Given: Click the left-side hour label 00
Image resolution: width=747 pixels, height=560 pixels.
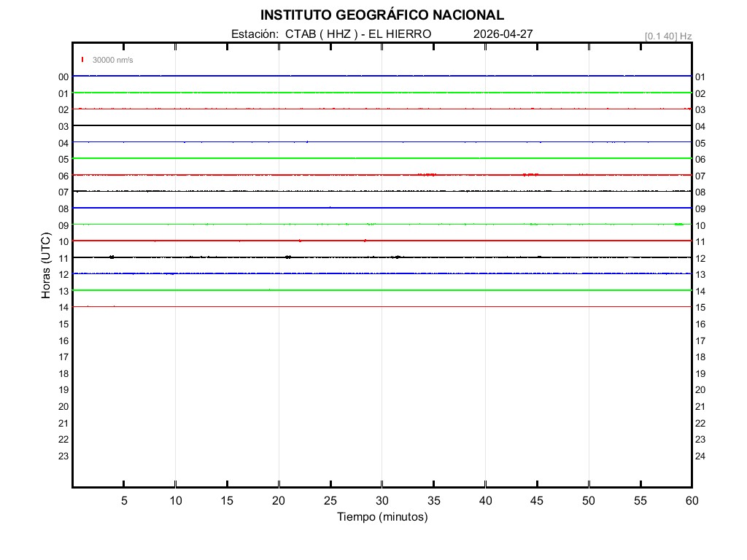Looking at the screenshot, I should point(63,77).
